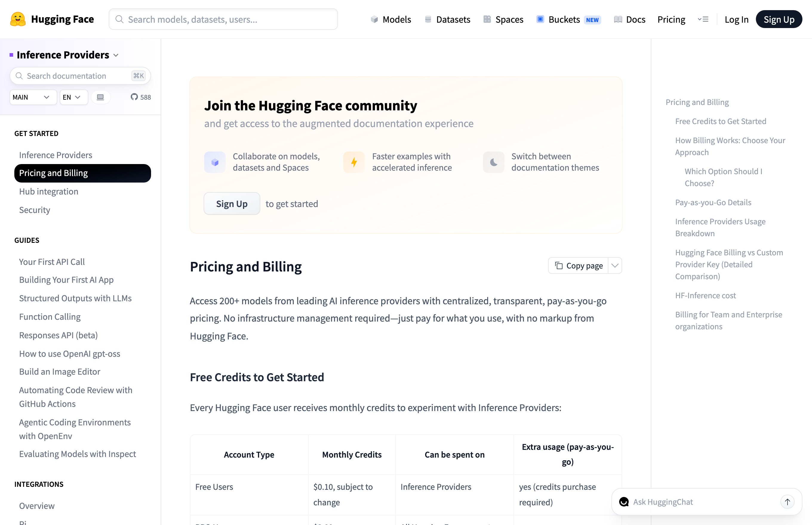Click the search documentation magnifier icon

[x=19, y=76]
